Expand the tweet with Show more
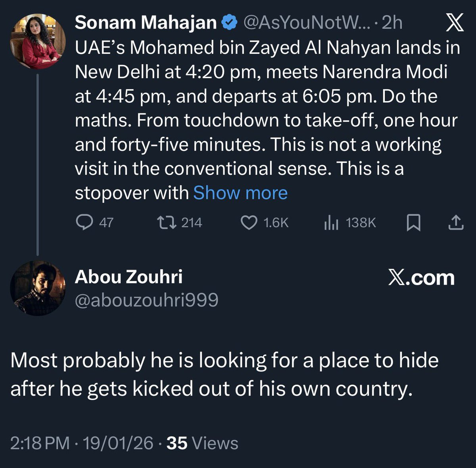This screenshot has height=468, width=476. (240, 193)
